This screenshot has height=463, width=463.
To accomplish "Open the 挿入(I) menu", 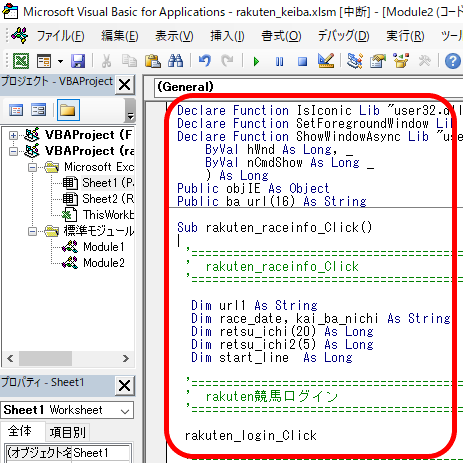I will [x=227, y=36].
